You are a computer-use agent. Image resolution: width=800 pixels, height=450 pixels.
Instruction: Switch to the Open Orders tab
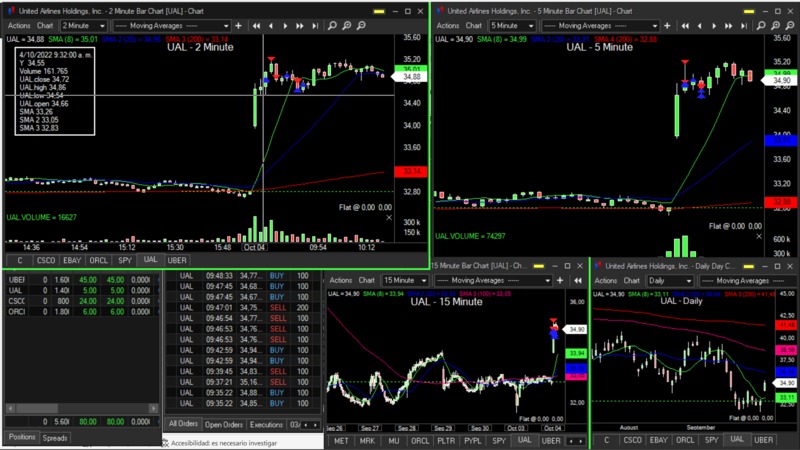224,424
